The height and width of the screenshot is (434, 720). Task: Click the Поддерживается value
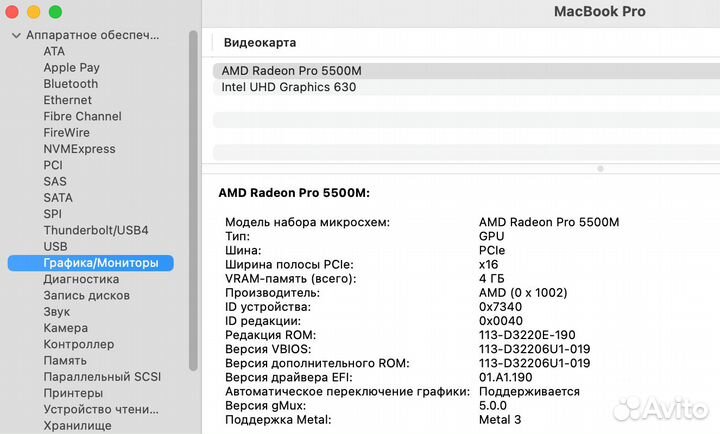point(529,392)
